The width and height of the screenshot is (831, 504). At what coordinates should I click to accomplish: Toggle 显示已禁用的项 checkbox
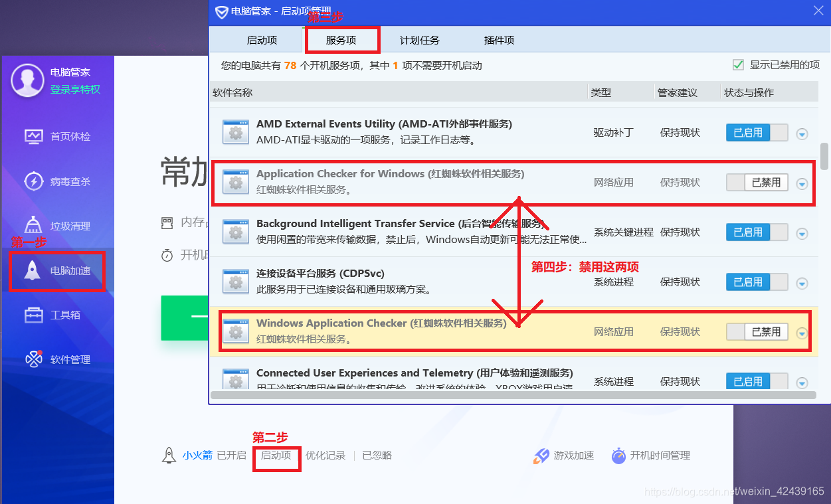[x=737, y=65]
